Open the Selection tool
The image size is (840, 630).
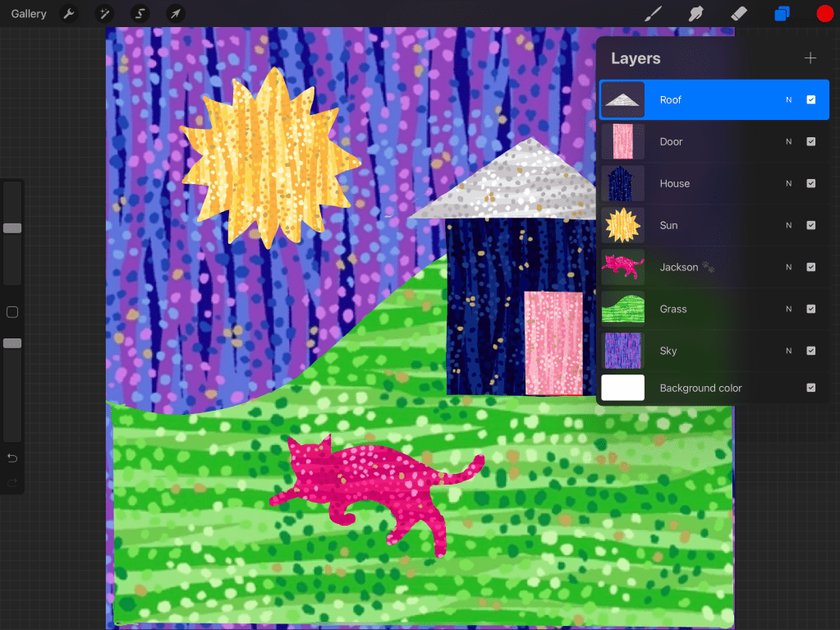point(139,13)
